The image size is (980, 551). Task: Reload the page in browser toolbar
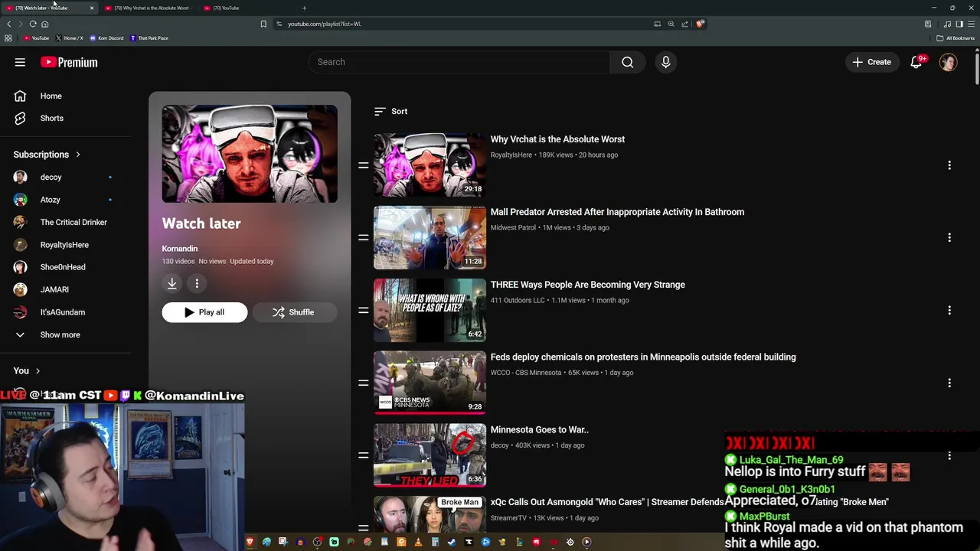tap(33, 24)
